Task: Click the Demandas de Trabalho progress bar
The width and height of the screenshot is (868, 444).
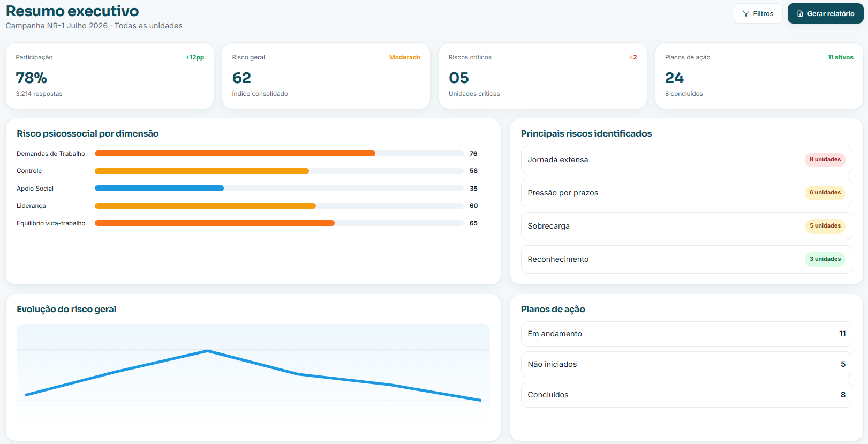Action: [x=279, y=154]
